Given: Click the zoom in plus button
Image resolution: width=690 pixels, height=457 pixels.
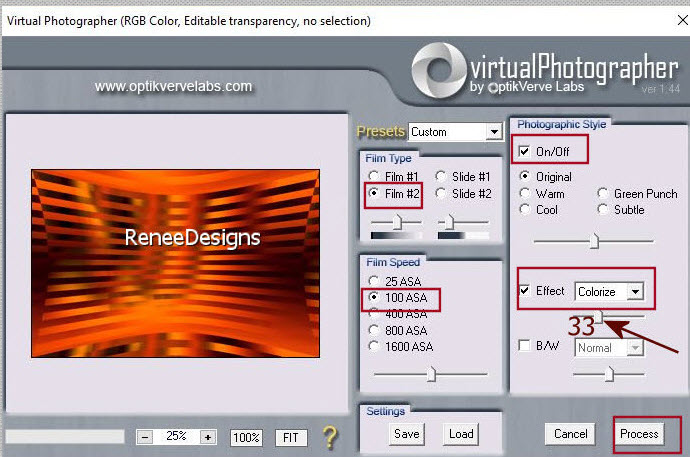Looking at the screenshot, I should (x=208, y=437).
